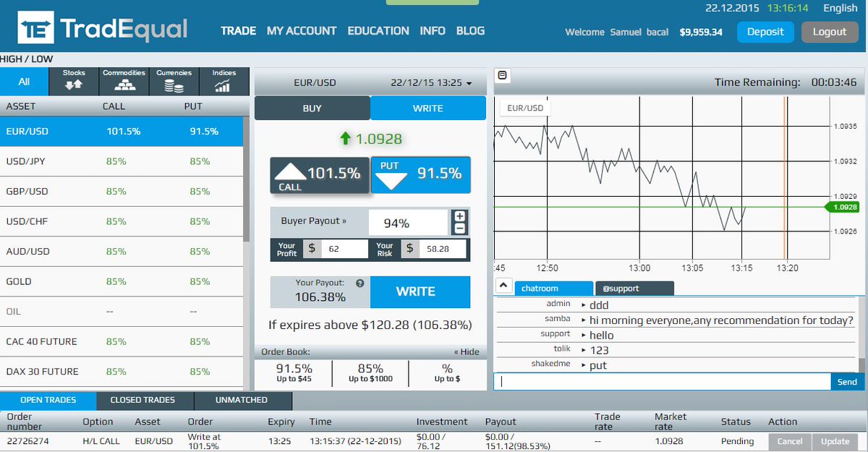
Task: Click the chart notes icon above graph
Action: tap(503, 75)
